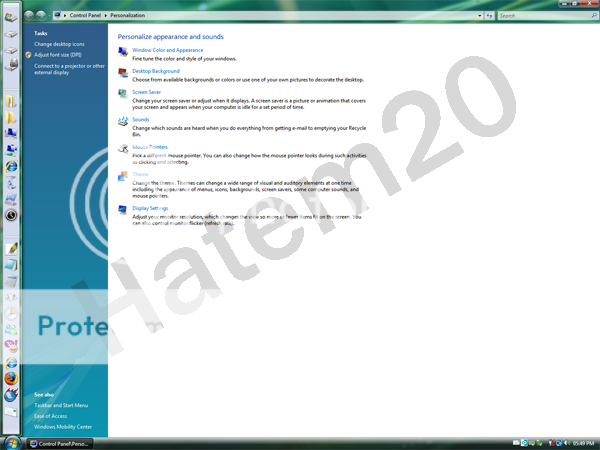Open the Theme link
This screenshot has width=600, height=450.
click(140, 174)
